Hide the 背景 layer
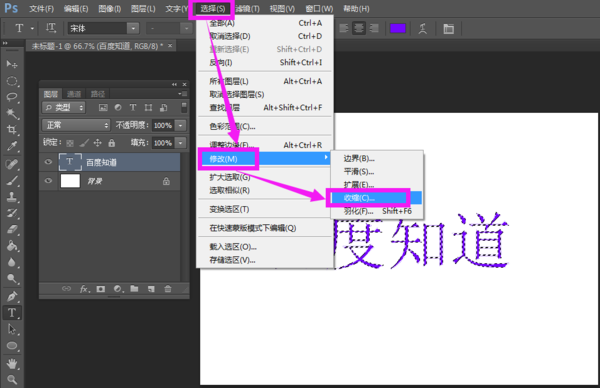The width and height of the screenshot is (600, 388). 48,181
